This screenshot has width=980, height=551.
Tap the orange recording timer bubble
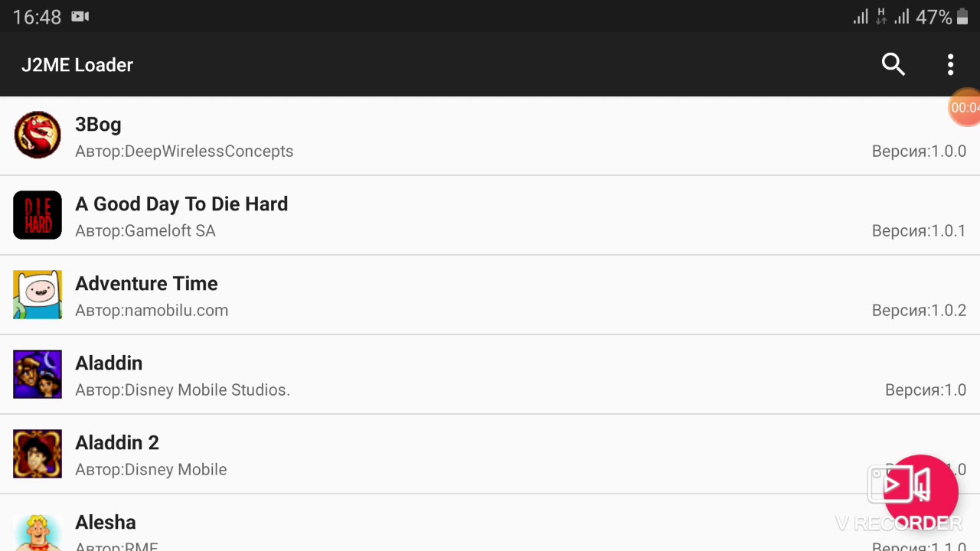coord(965,108)
